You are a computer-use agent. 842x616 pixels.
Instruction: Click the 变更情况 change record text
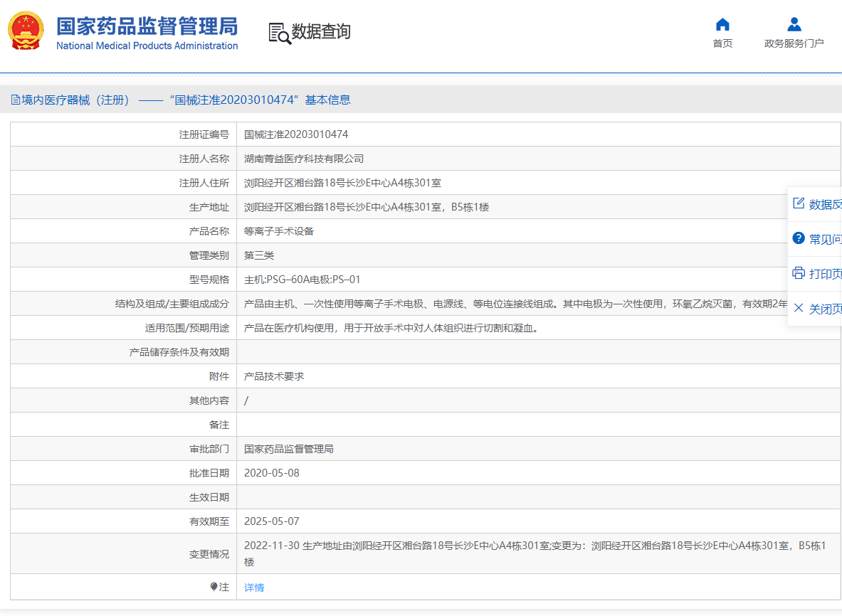535,553
